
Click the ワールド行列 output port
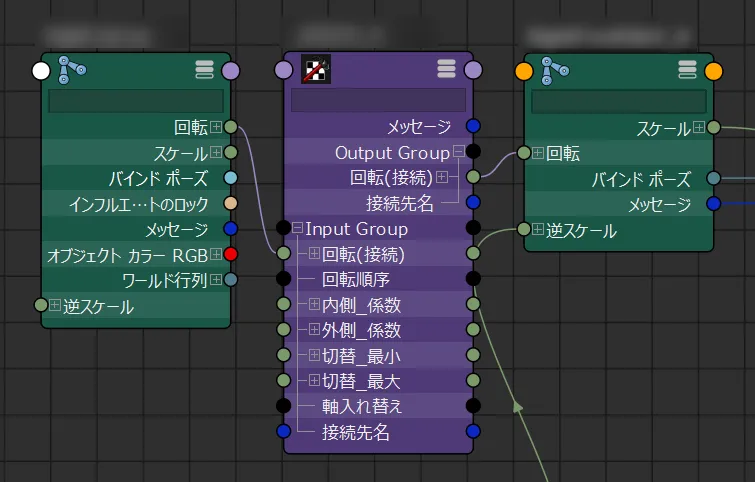tap(231, 279)
